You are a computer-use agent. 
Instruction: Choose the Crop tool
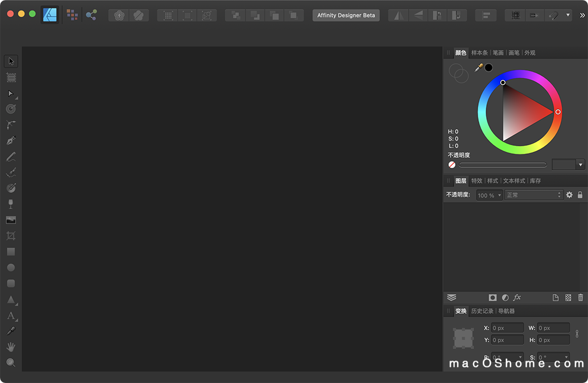coord(10,236)
